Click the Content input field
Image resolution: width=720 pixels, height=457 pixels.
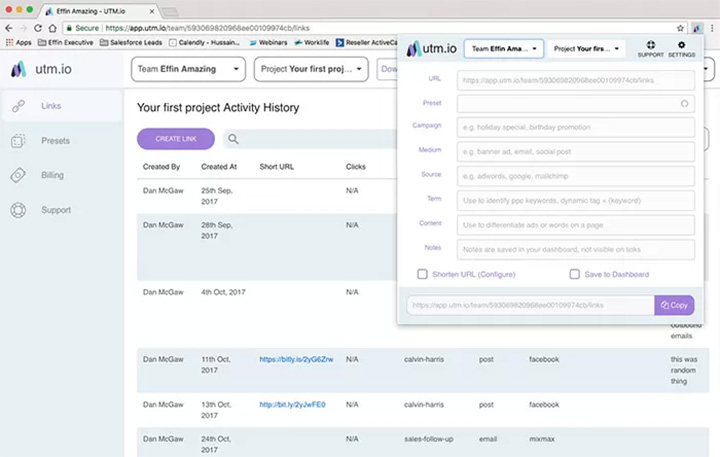pos(575,225)
